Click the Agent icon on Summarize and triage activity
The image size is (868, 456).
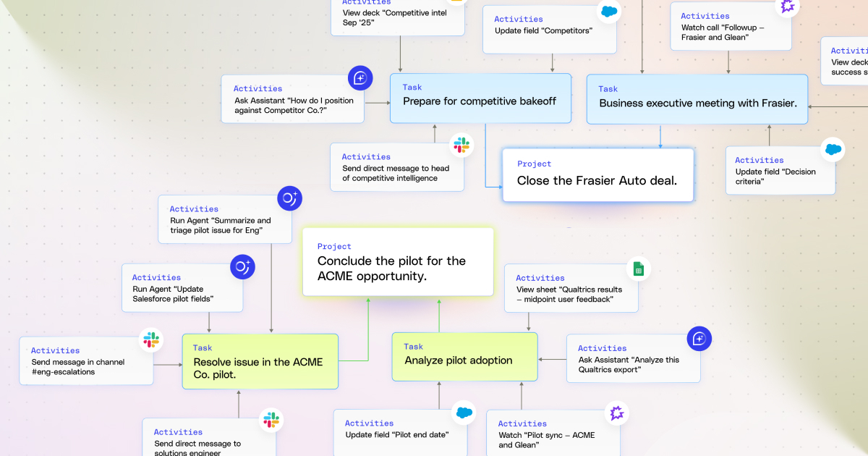tap(290, 198)
